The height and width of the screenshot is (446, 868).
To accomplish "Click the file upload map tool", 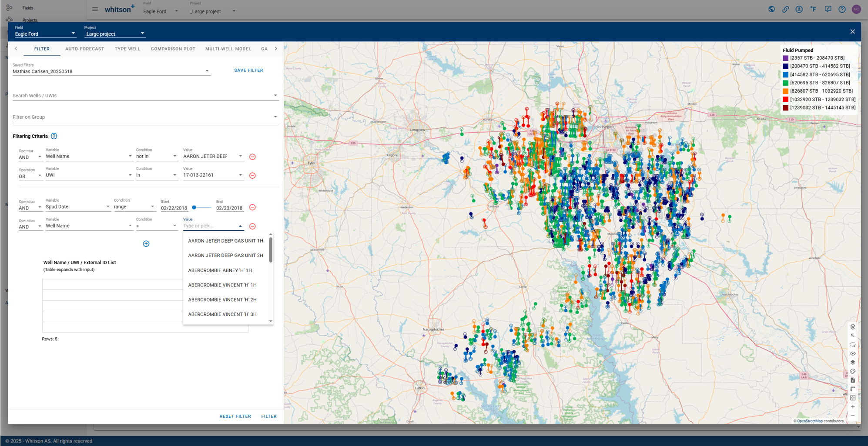I will 853,380.
